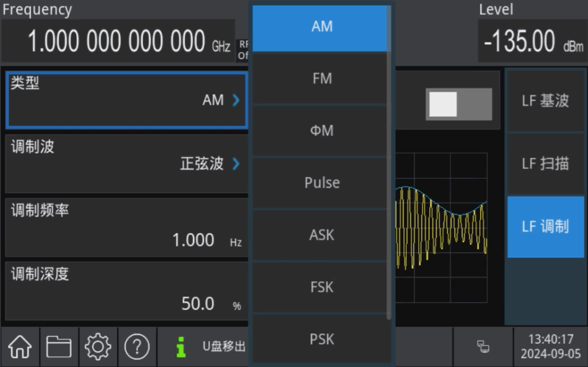The height and width of the screenshot is (367, 588).
Task: Click the Frequency label
Action: click(37, 10)
